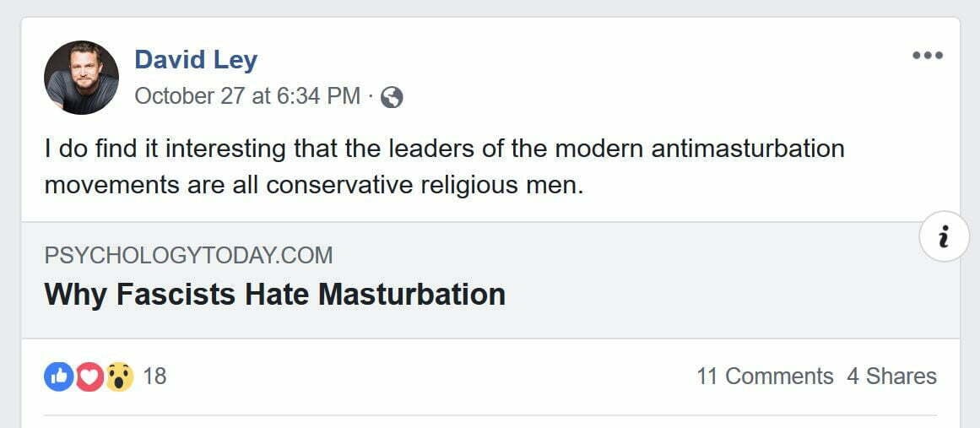Show the 11 Comments on the post
The image size is (980, 428).
[764, 377]
